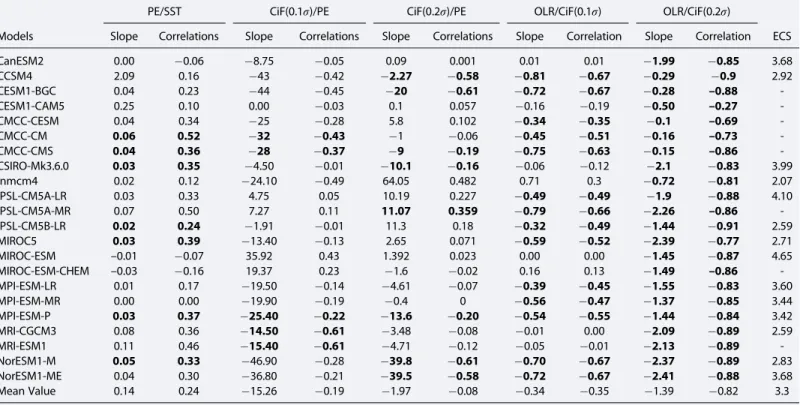Select the MRI-CGCM3 row label

point(28,331)
